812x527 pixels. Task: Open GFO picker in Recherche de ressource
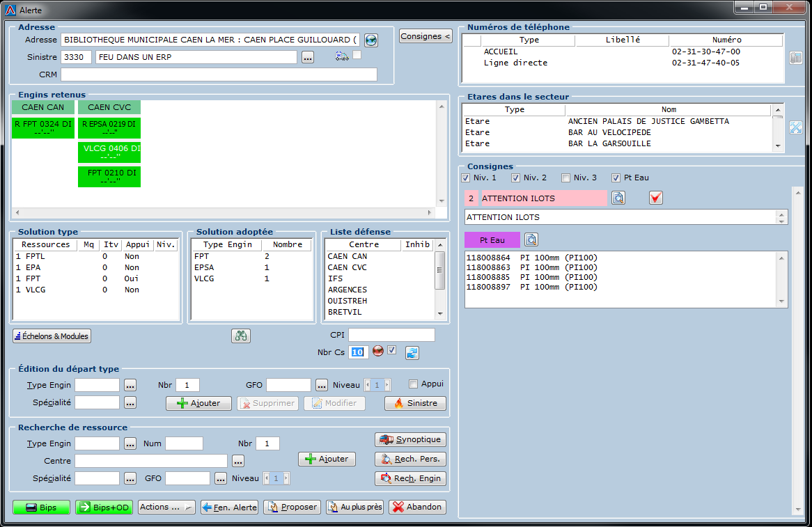221,478
